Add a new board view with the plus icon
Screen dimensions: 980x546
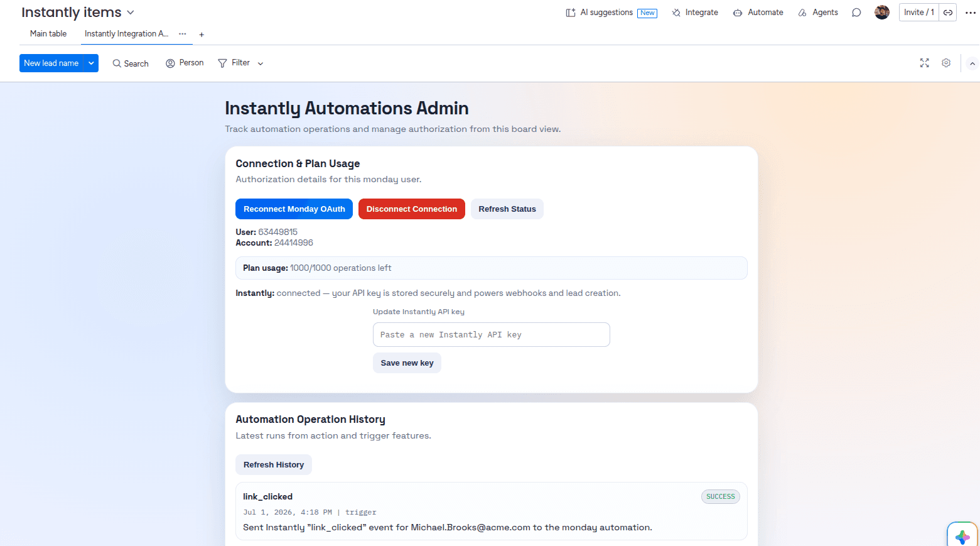pos(202,35)
